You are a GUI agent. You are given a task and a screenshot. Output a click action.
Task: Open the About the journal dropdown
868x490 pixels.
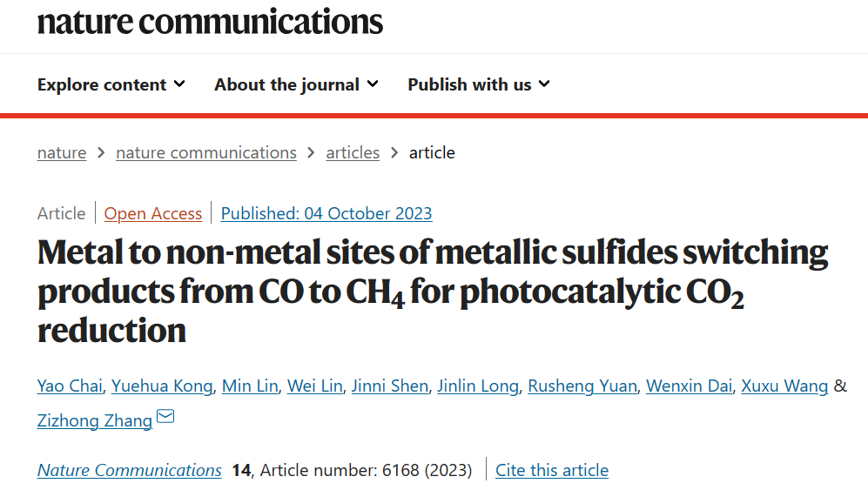296,84
